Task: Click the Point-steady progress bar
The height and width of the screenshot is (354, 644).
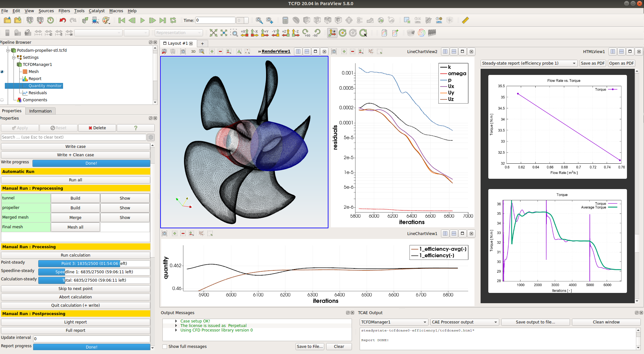Action: 94,264
